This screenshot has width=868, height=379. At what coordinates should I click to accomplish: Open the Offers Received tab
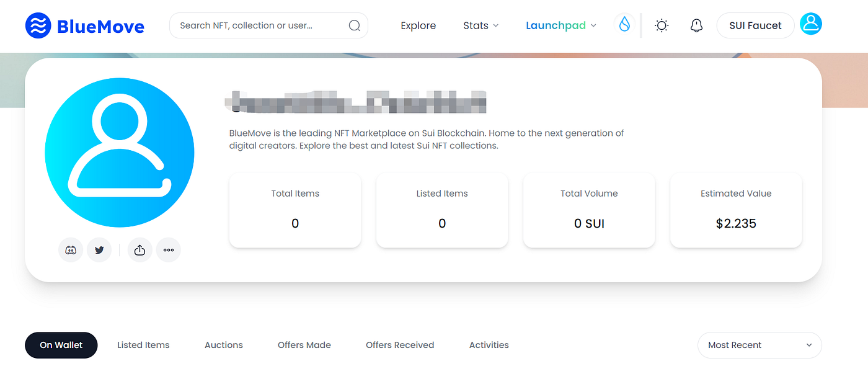tap(400, 345)
